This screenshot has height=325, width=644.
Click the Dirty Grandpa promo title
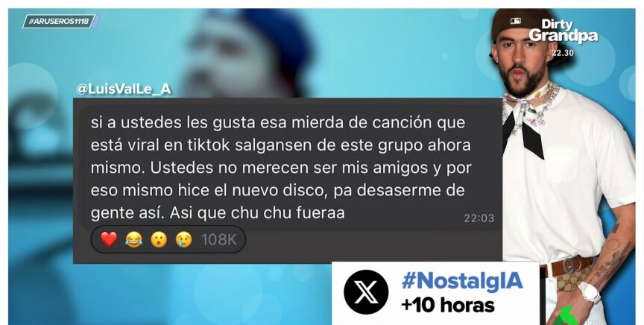[563, 31]
